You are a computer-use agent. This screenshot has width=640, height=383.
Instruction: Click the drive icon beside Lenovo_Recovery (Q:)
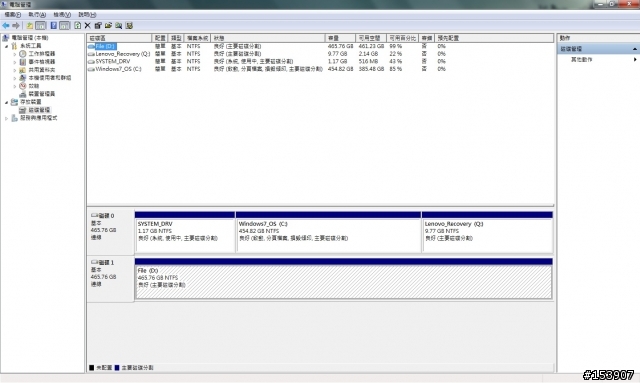[x=91, y=54]
